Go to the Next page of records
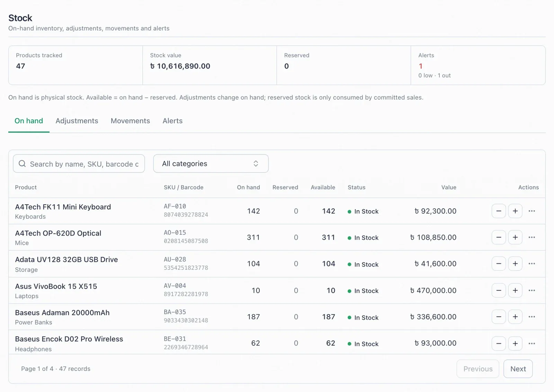The width and height of the screenshot is (554, 392). pos(518,369)
